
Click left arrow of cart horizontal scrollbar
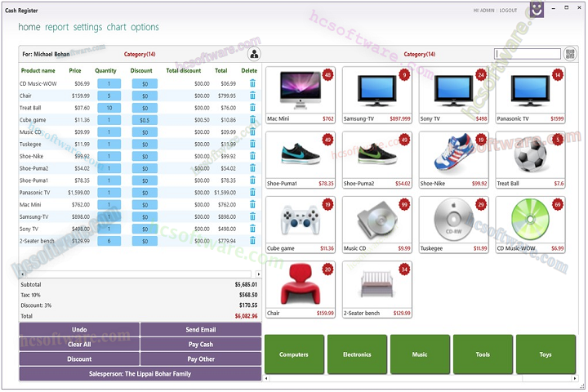23,274
